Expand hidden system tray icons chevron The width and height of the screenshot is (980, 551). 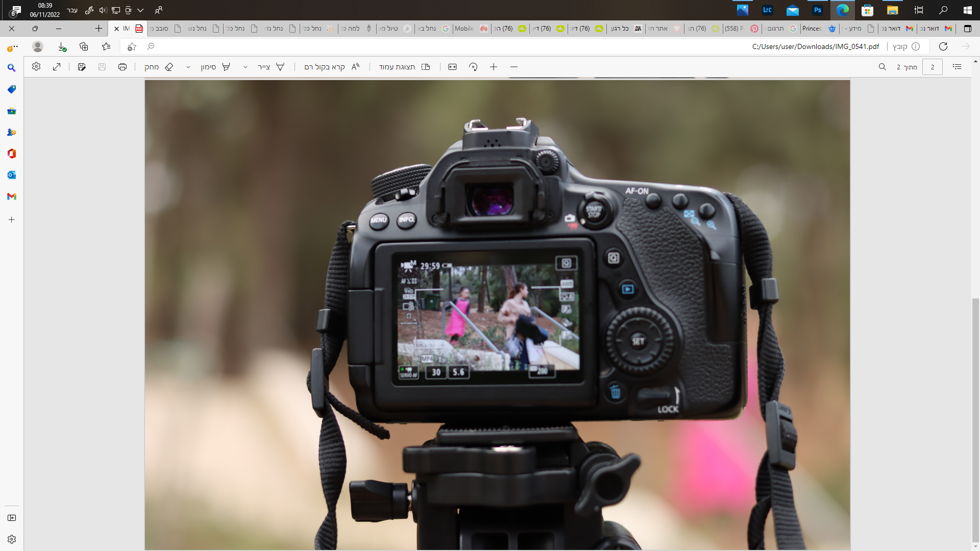140,10
